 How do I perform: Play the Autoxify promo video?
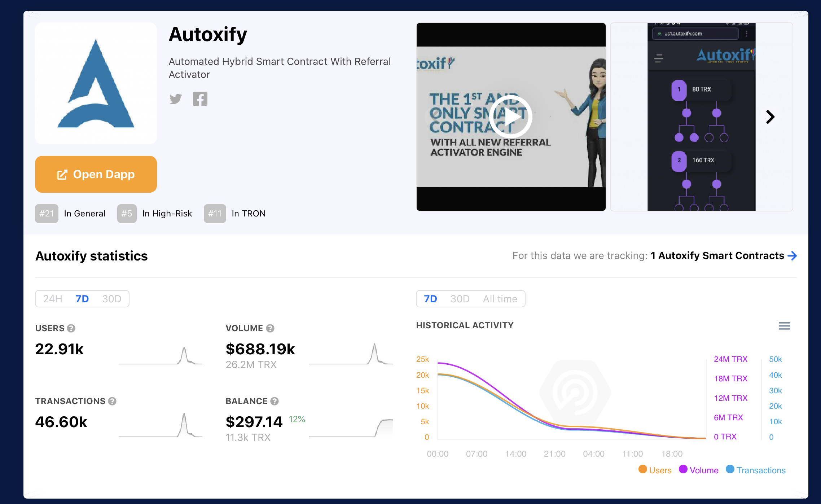click(x=510, y=117)
